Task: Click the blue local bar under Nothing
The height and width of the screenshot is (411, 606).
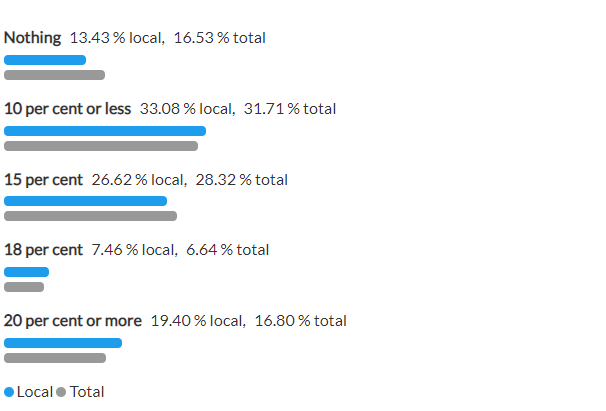Action: click(45, 60)
